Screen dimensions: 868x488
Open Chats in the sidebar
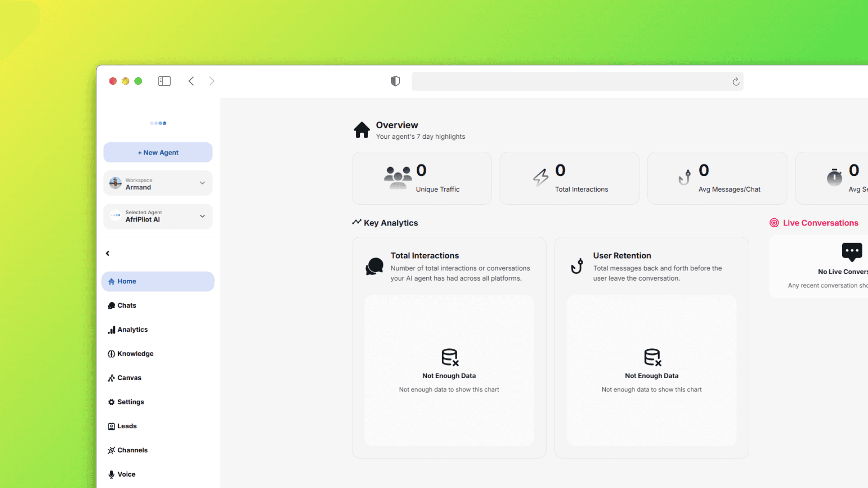(x=127, y=305)
